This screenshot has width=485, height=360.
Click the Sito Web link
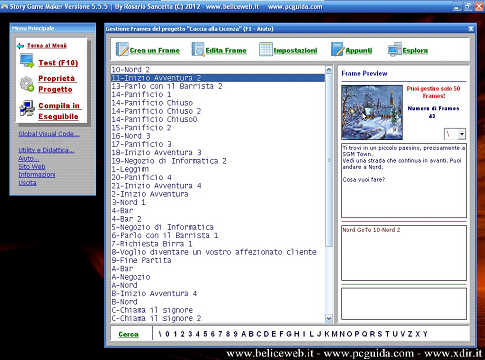[x=32, y=166]
